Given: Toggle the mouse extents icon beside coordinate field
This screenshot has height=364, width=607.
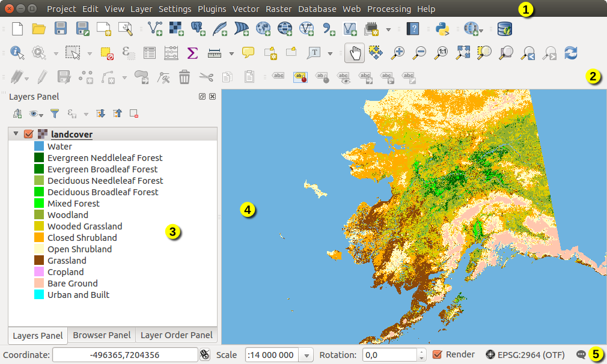Looking at the screenshot, I should point(204,355).
